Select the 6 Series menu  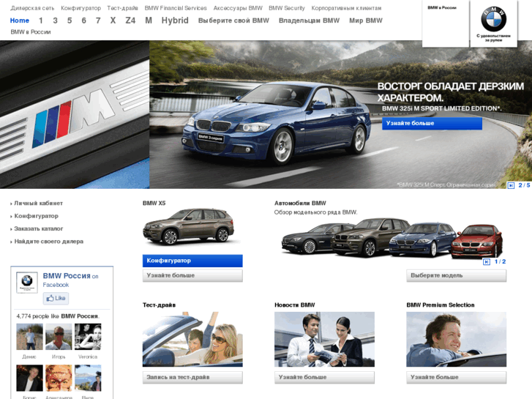(84, 20)
